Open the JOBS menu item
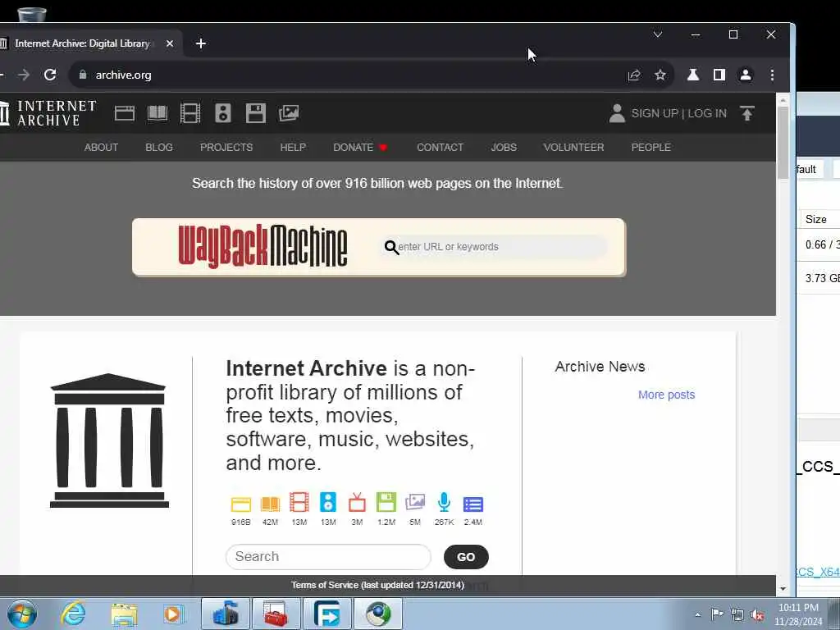This screenshot has height=630, width=840. coord(504,148)
